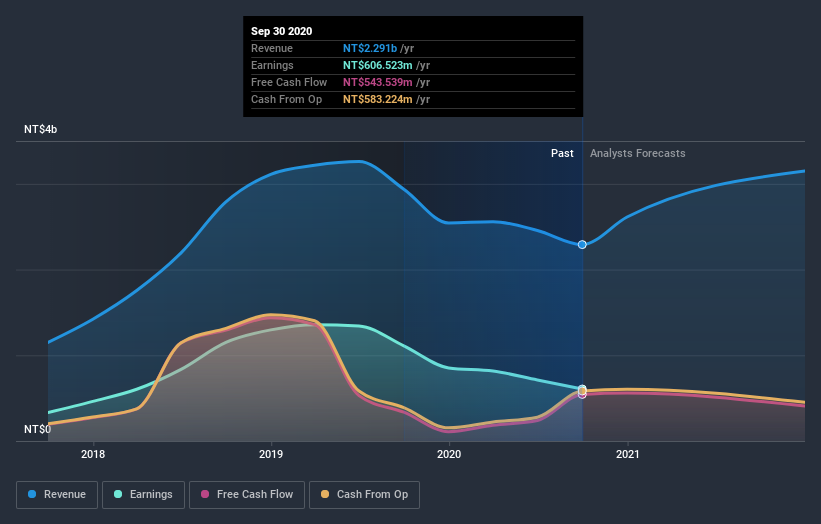821x524 pixels.
Task: Toggle the Cash From Op legend button
Action: [364, 495]
